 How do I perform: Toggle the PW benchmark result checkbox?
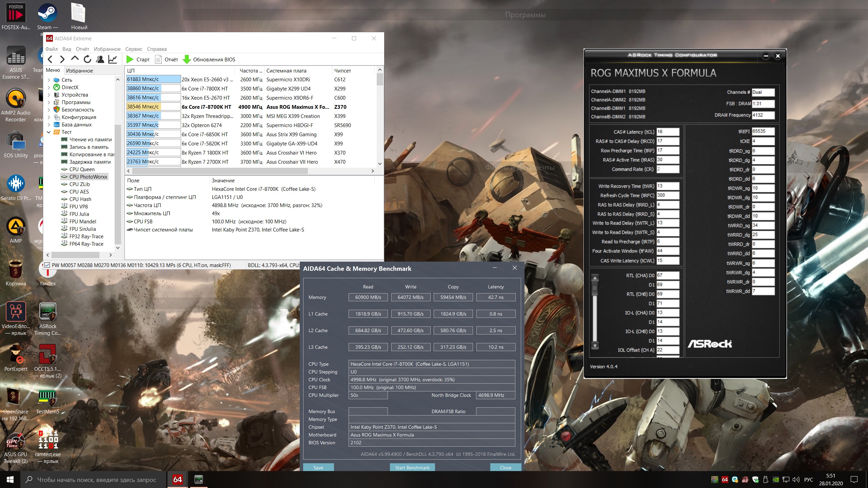tap(47, 265)
